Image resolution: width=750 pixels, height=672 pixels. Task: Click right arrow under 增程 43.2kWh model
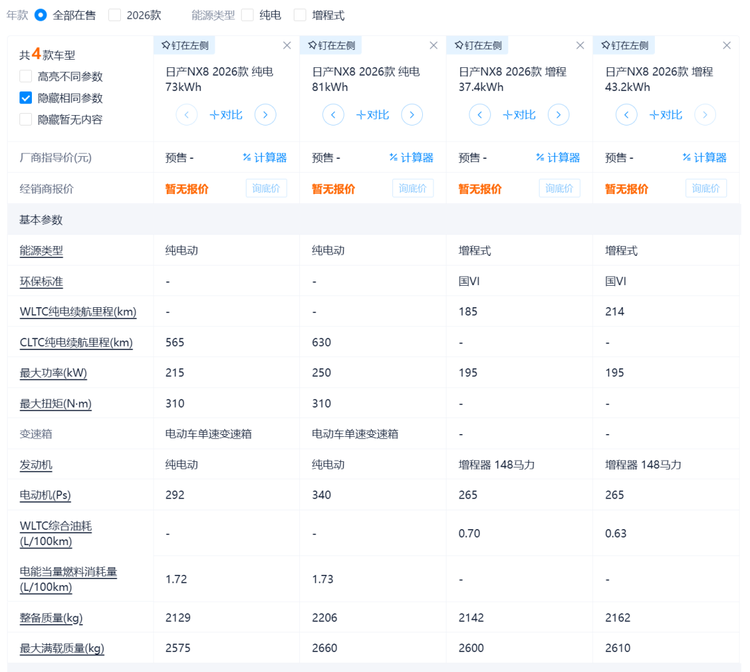[705, 115]
